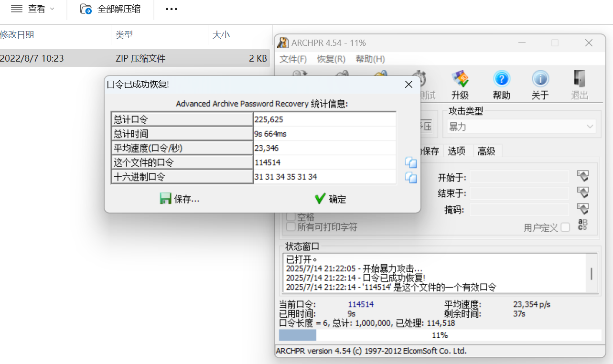Open the 恢复(R) menu
The image size is (613, 364).
click(331, 59)
